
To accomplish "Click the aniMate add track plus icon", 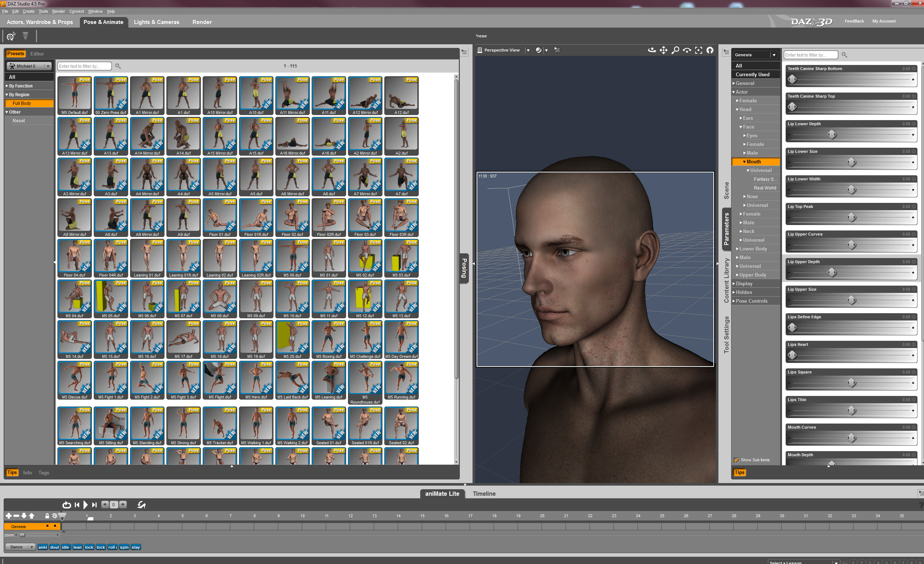I will [x=8, y=516].
